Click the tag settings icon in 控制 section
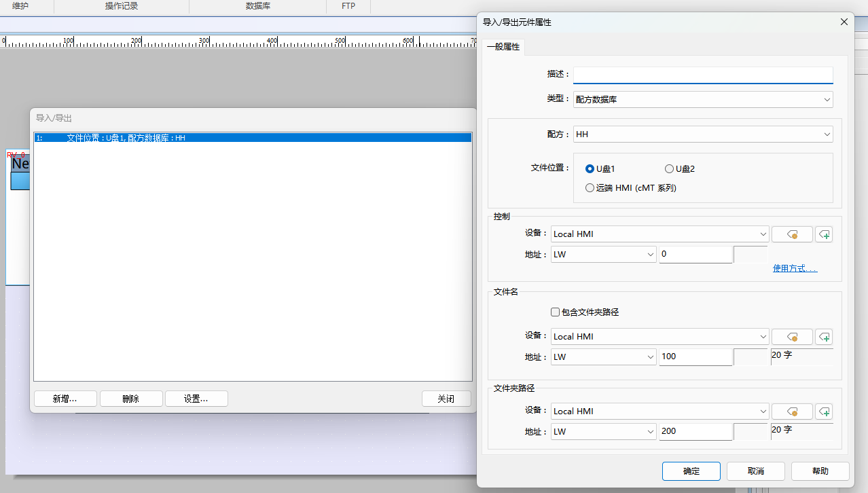 [x=792, y=234]
